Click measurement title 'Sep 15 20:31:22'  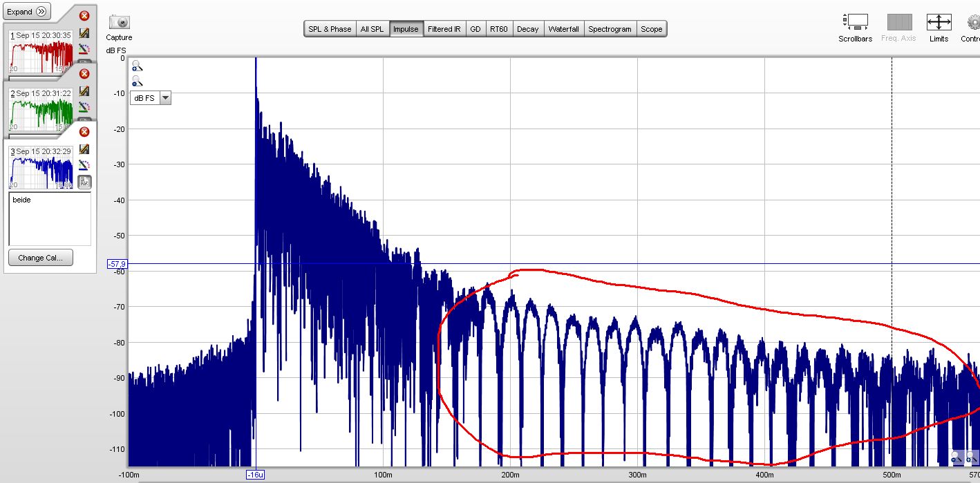click(43, 93)
